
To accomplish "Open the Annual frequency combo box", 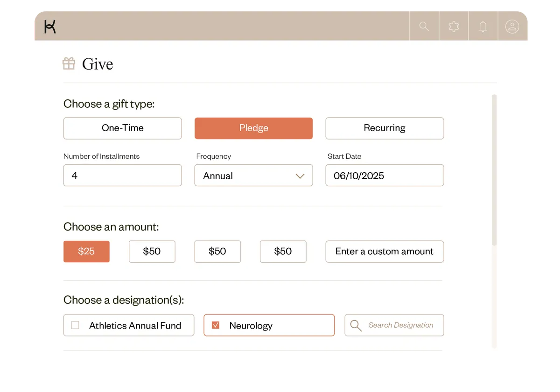I will click(x=253, y=175).
